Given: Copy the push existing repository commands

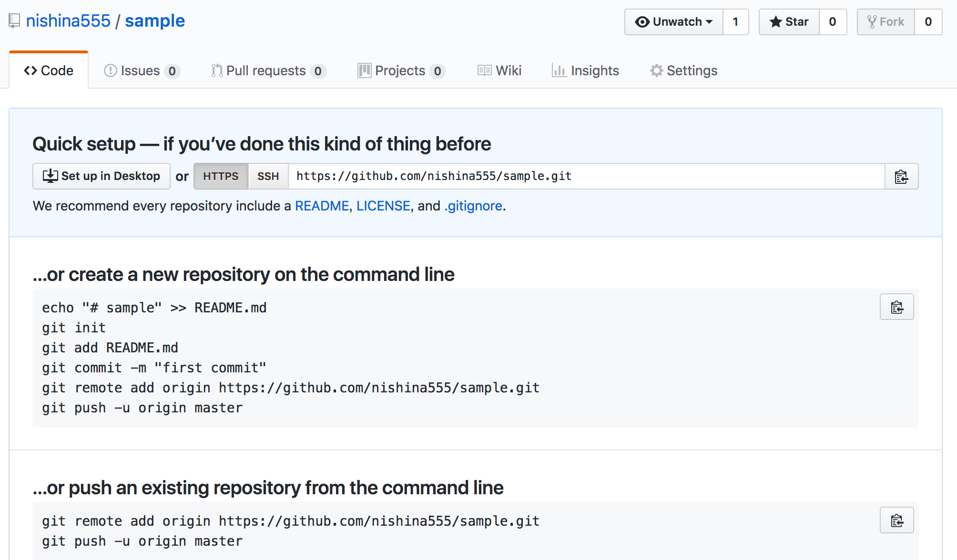Looking at the screenshot, I should tap(896, 520).
